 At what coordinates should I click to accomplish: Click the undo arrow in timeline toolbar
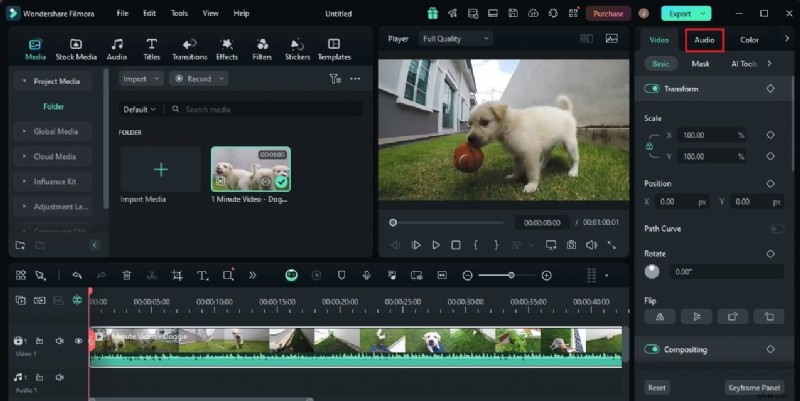(76, 275)
